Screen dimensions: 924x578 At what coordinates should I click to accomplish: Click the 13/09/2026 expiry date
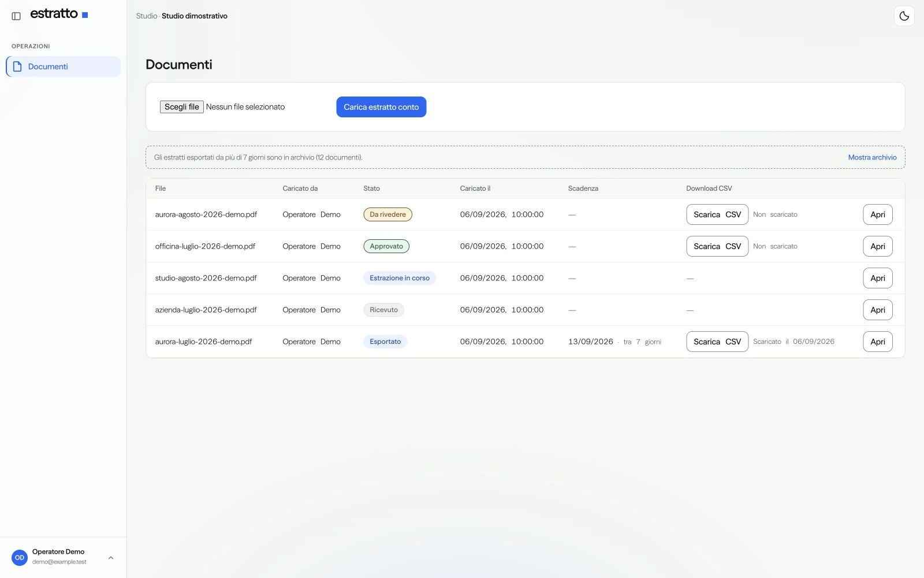pos(591,342)
